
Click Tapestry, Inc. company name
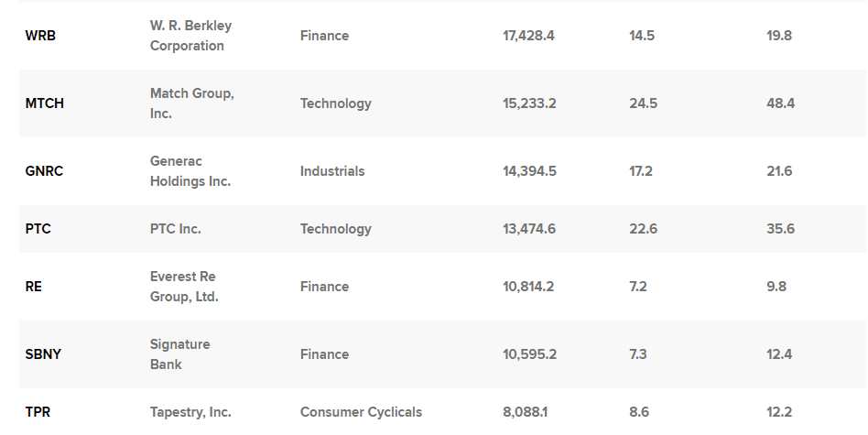tap(190, 412)
